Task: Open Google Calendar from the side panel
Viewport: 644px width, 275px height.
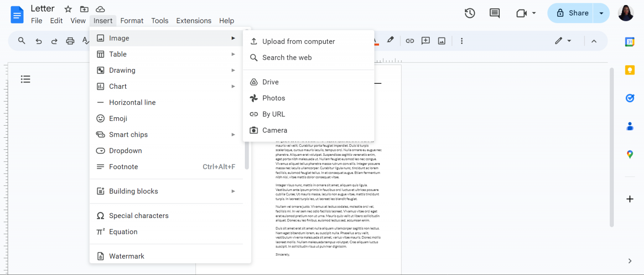Action: [x=630, y=42]
